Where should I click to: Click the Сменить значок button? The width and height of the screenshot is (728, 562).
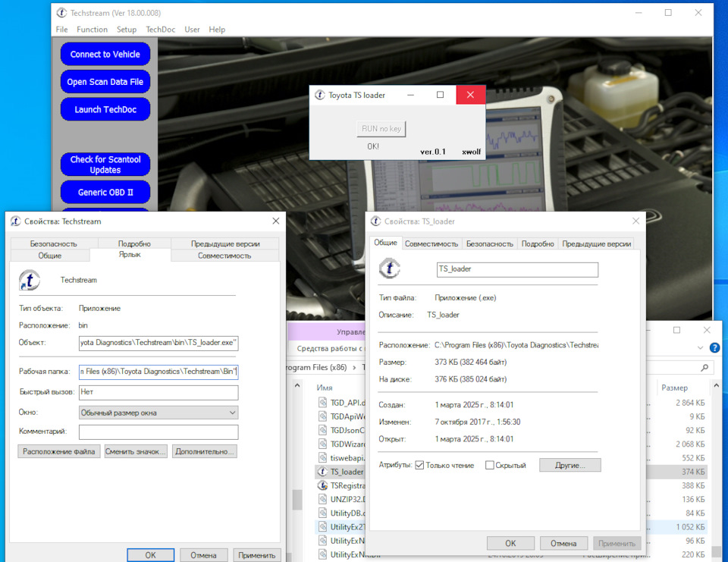136,451
